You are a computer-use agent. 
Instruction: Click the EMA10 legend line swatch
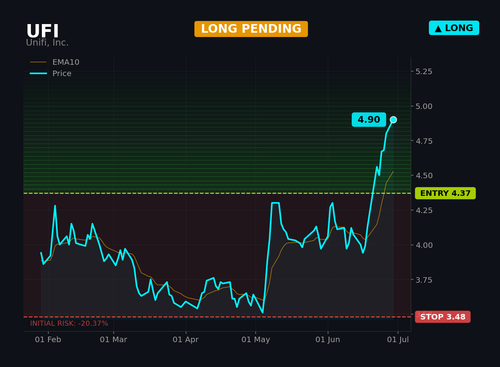tap(38, 62)
